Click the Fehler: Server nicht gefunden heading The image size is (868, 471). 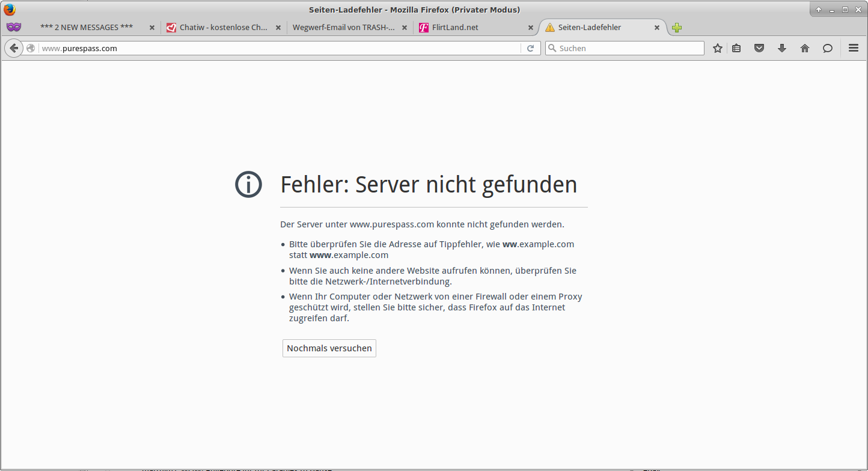point(429,185)
